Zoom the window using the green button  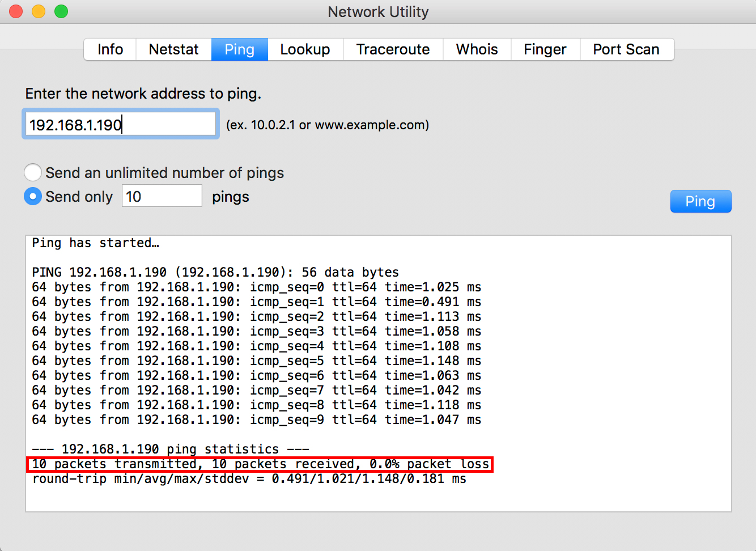tap(61, 11)
